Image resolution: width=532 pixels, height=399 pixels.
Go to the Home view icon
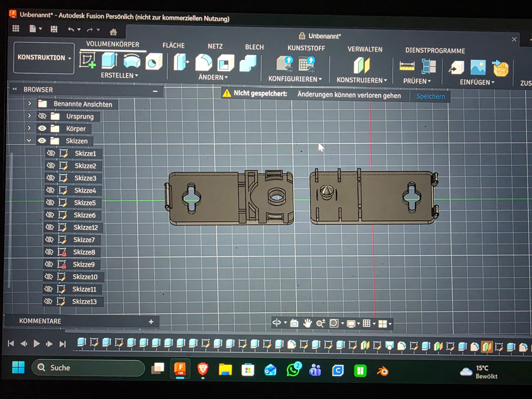113,32
